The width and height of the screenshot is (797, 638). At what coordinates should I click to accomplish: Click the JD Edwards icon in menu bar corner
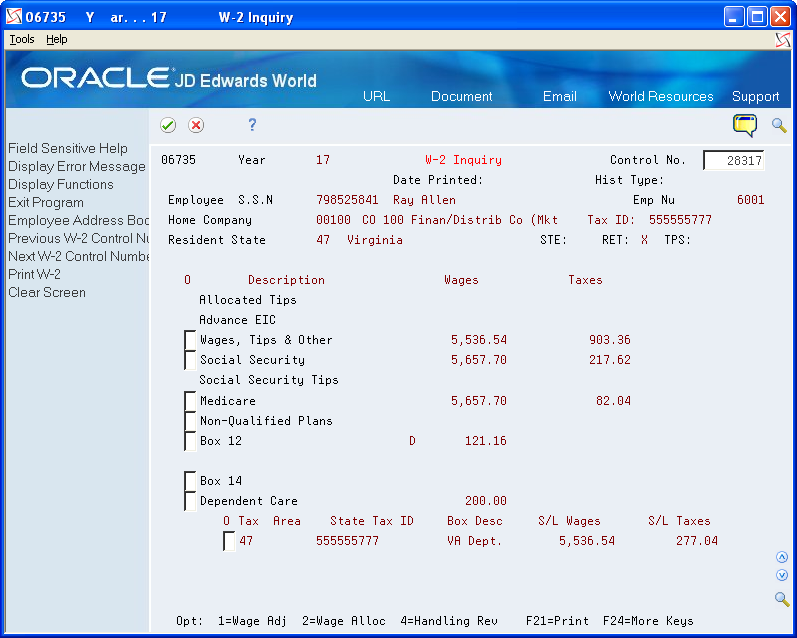(783, 40)
